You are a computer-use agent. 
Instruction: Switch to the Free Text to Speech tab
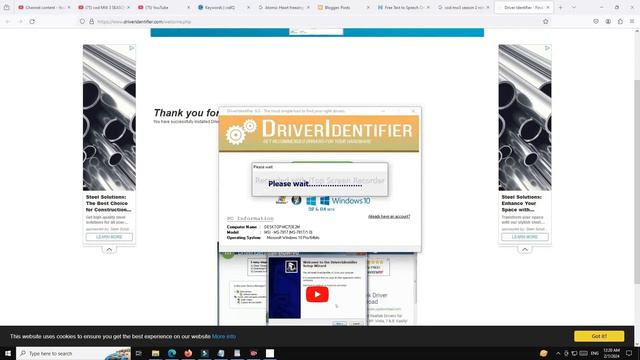tap(403, 7)
